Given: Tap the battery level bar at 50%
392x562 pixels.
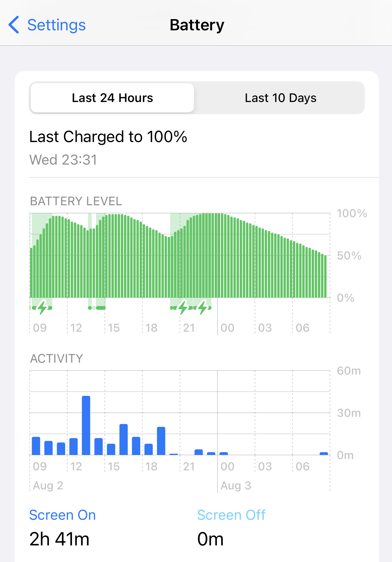Looking at the screenshot, I should (x=325, y=277).
